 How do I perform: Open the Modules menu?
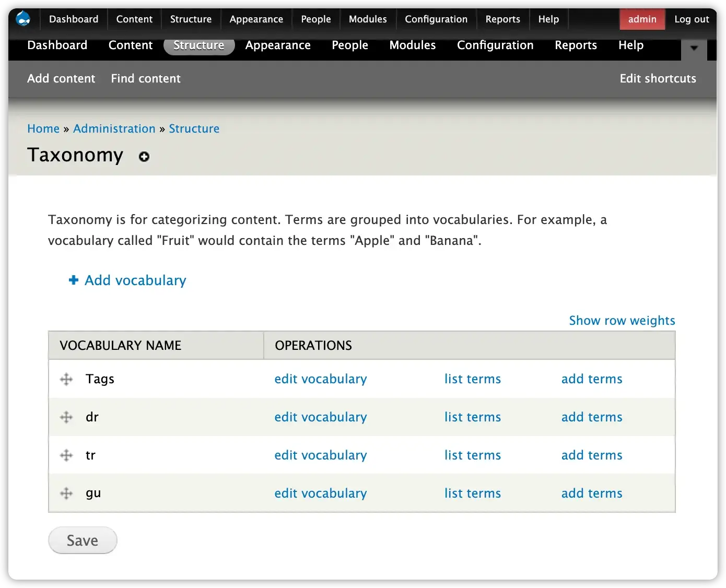(x=368, y=19)
